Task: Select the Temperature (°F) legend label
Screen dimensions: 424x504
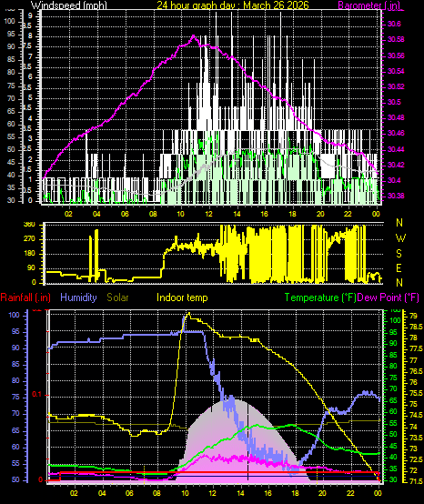Action: click(320, 297)
